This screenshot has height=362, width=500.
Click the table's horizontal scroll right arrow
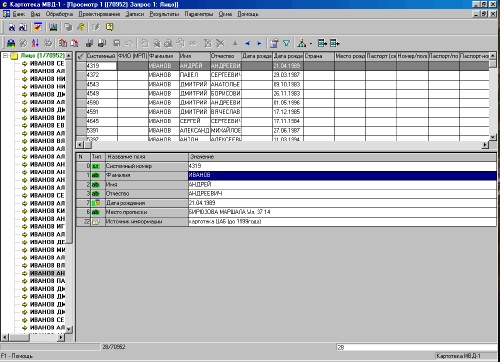[485, 145]
